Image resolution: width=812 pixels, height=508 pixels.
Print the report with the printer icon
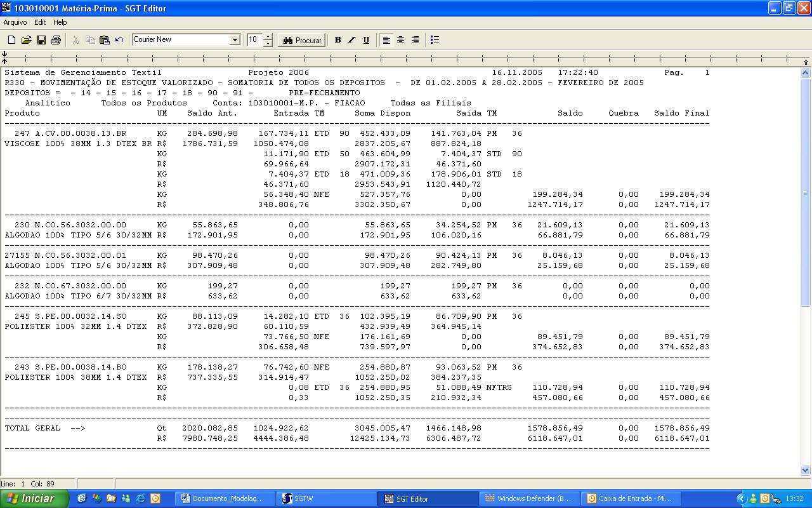tap(56, 40)
